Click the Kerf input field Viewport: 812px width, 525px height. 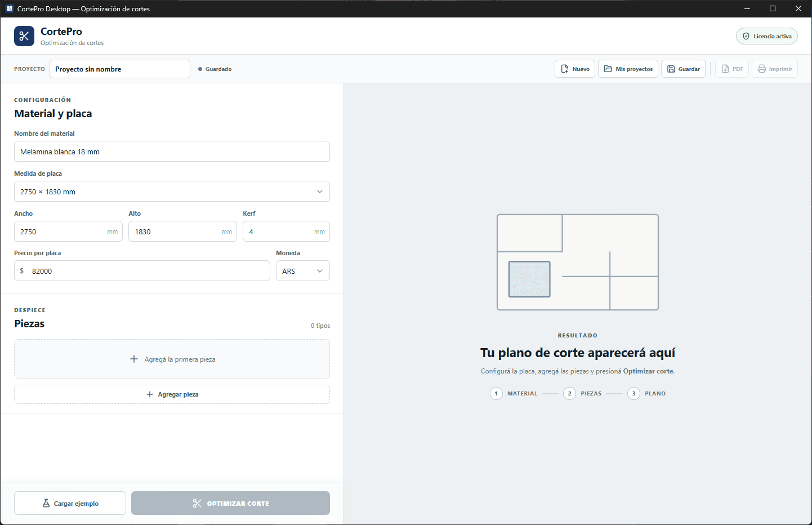tap(286, 232)
